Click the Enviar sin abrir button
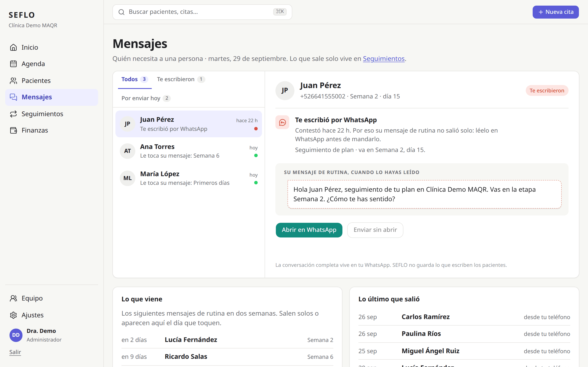Viewport: 588px width, 367px height. 375,230
